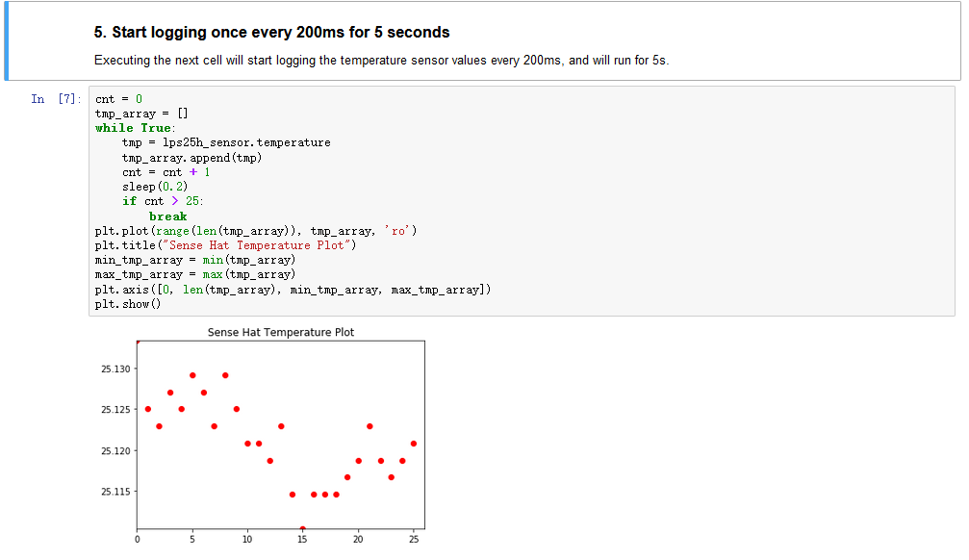Click the 'while True:' statement
The height and width of the screenshot is (560, 969).
(x=135, y=128)
